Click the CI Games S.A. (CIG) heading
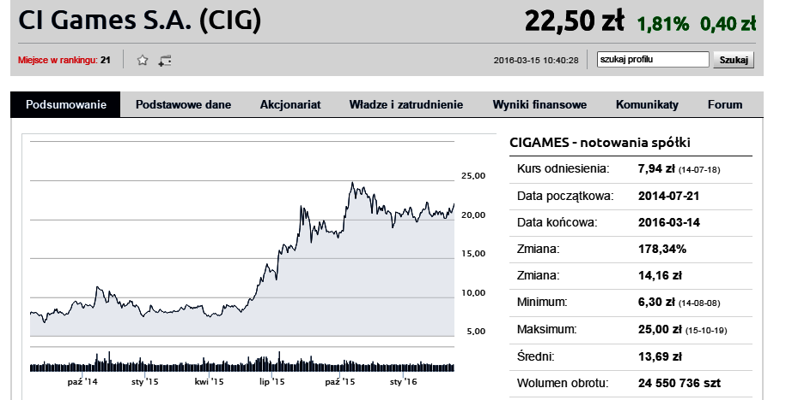 coord(139,21)
